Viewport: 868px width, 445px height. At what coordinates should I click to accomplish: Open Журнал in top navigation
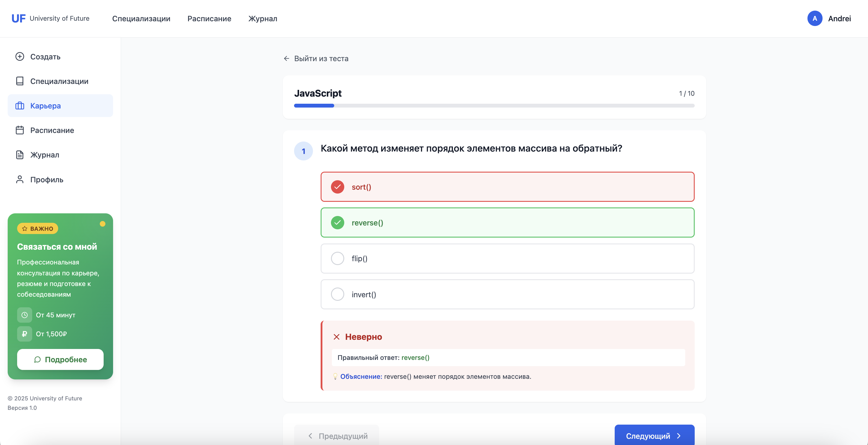(263, 19)
